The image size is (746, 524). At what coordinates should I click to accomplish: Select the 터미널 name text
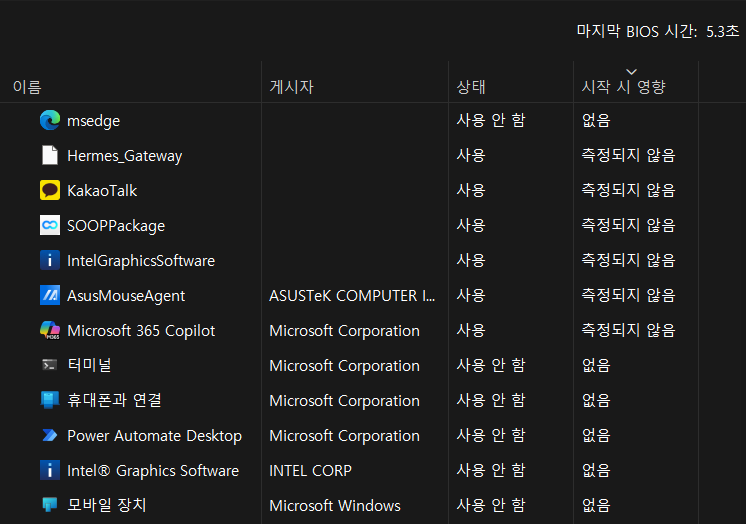(89, 365)
